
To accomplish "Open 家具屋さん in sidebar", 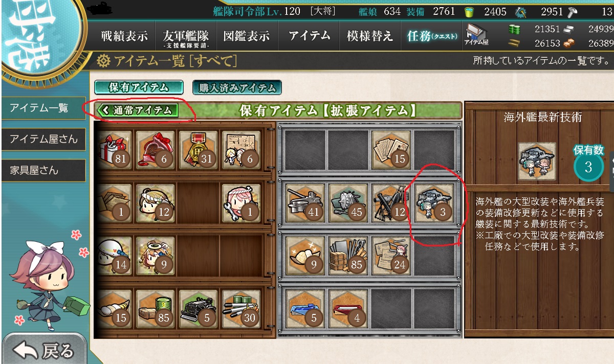I will (x=43, y=170).
